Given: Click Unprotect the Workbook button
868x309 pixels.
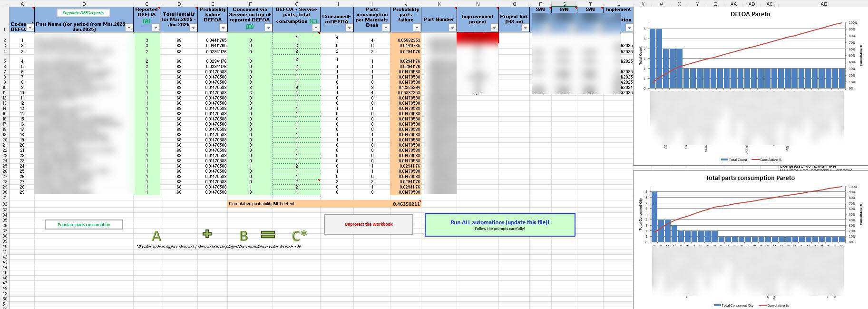Looking at the screenshot, I should click(368, 224).
